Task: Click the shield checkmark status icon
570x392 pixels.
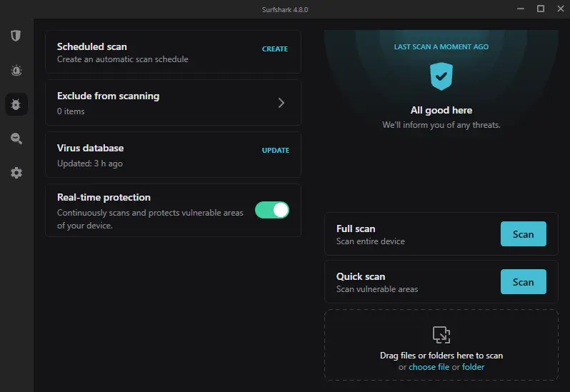Action: tap(441, 76)
